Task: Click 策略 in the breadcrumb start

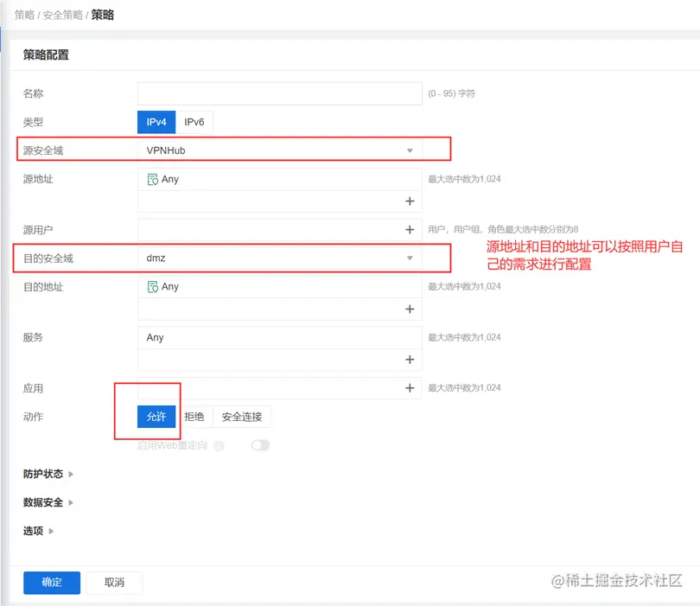Action: (24, 16)
